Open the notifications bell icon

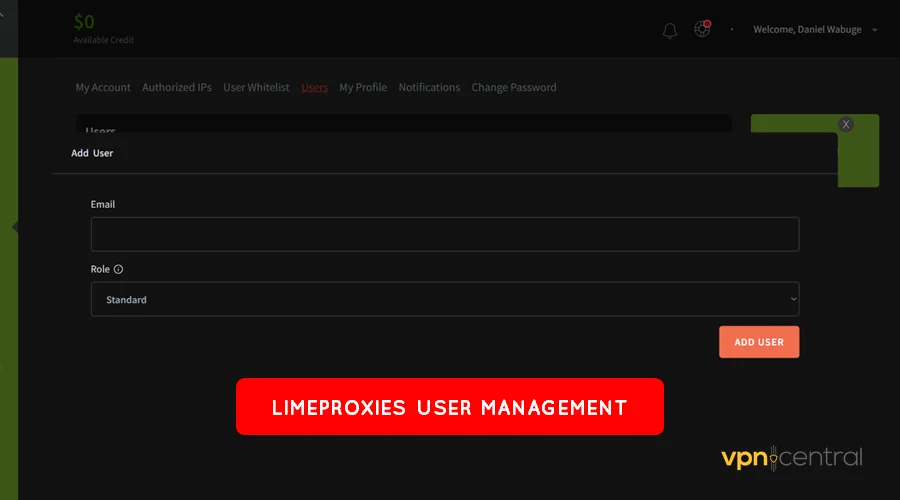(x=670, y=30)
